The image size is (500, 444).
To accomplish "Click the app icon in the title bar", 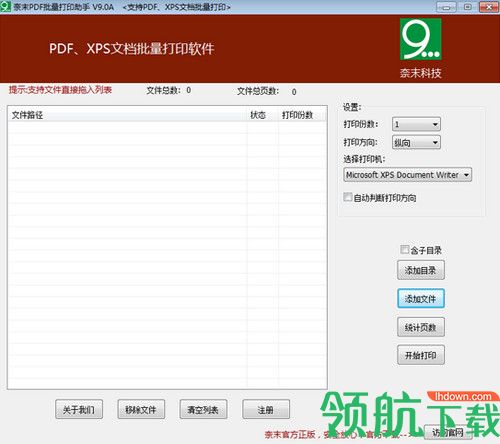I will click(5, 6).
